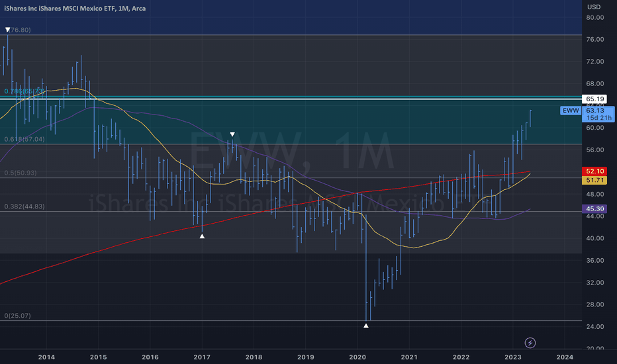Screen dimensions: 617x364
Task: Click the 28.00 price scale value
Action: (x=594, y=304)
